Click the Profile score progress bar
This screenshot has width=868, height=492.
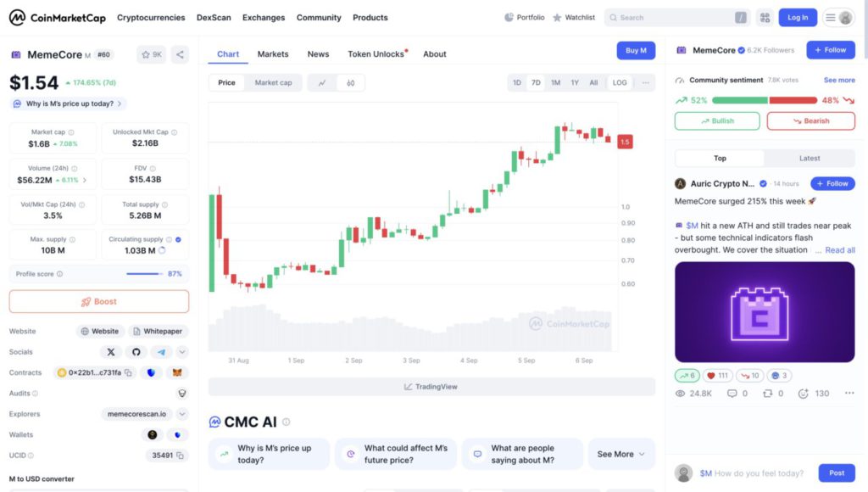click(x=144, y=274)
